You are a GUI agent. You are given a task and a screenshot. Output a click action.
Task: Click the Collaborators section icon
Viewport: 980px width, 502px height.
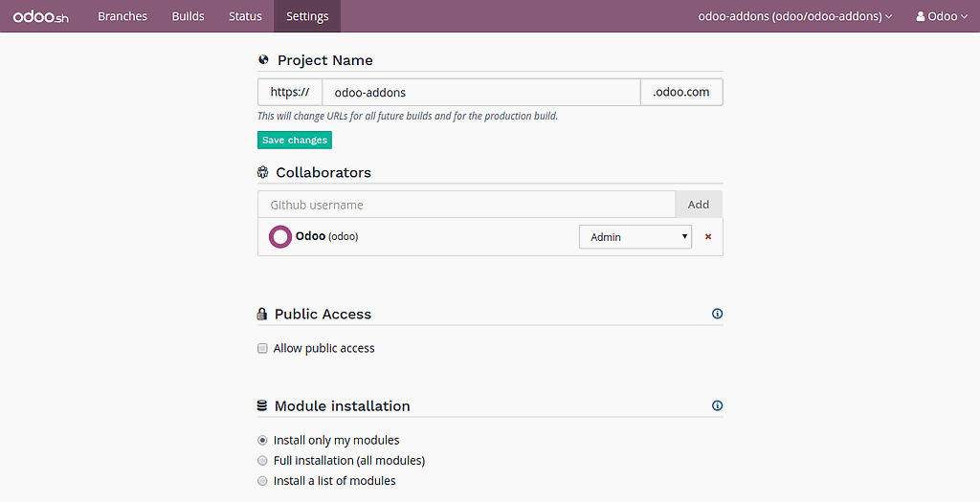coord(262,173)
